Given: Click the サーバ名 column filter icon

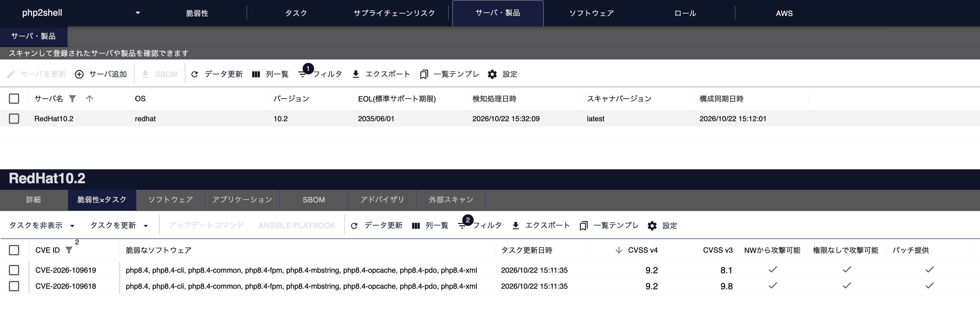Looking at the screenshot, I should tap(72, 99).
